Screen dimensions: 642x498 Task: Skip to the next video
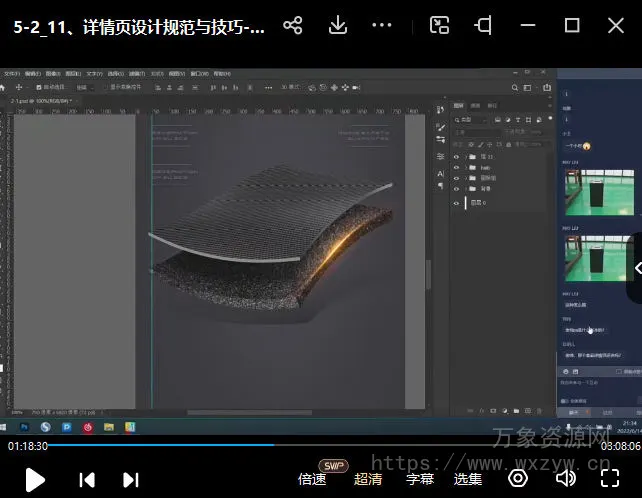coord(130,479)
